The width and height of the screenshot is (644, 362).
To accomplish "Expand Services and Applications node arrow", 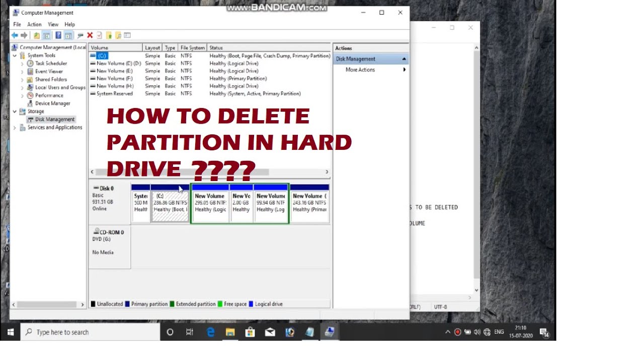I will click(x=15, y=127).
